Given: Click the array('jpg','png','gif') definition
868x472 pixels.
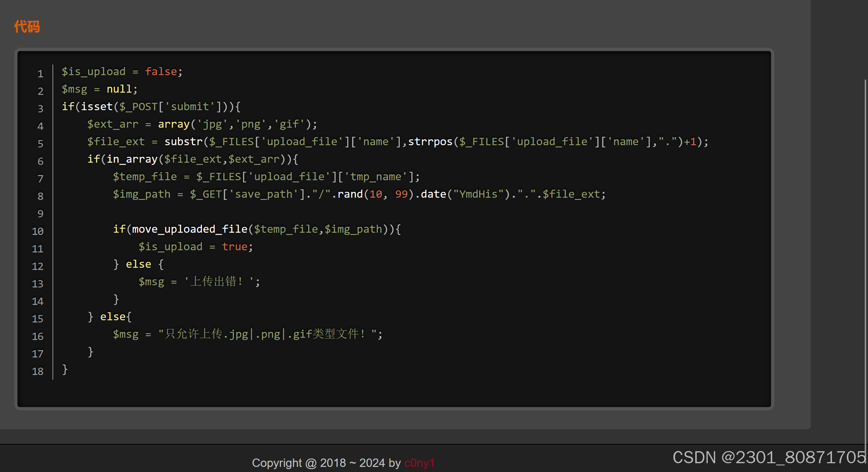Looking at the screenshot, I should 235,124.
